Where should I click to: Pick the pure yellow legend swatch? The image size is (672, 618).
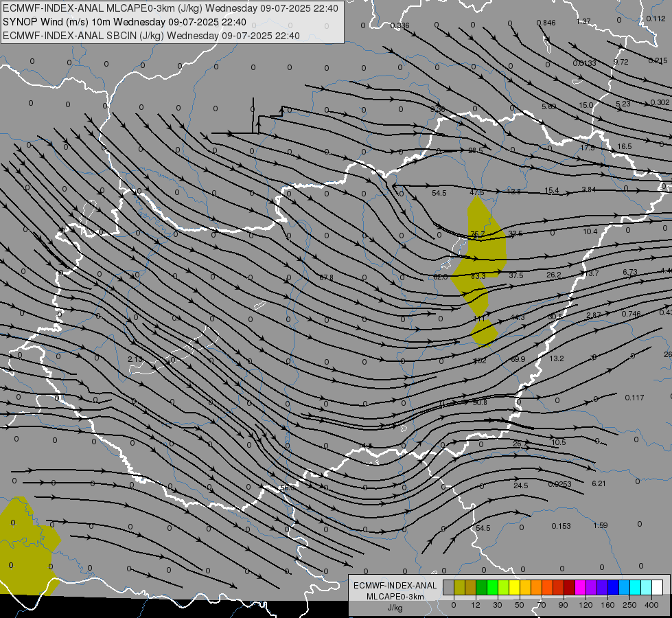(514, 587)
